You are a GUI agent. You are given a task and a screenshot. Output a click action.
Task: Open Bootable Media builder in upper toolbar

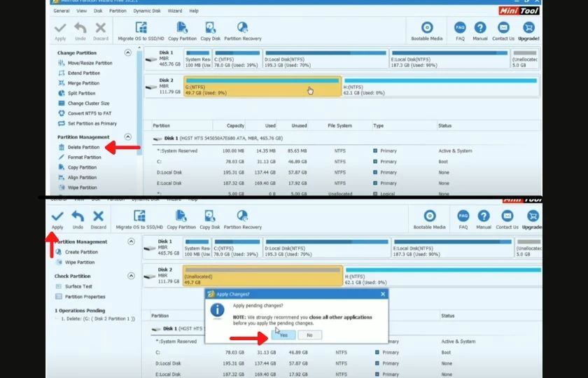[427, 31]
